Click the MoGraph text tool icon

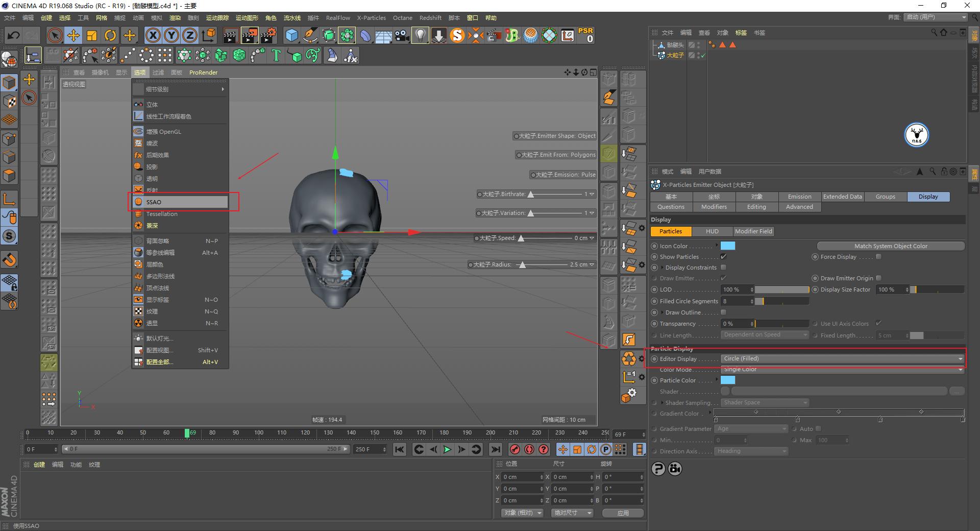276,55
